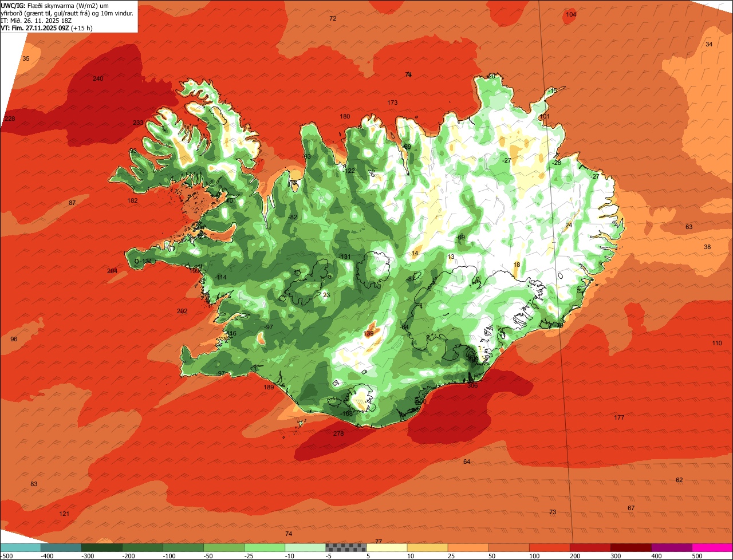Click the map value '67'
The height and width of the screenshot is (560, 733).
[631, 508]
